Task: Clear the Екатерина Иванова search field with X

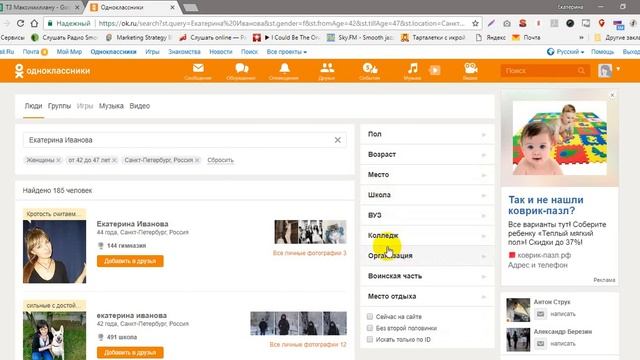Action: coord(338,140)
